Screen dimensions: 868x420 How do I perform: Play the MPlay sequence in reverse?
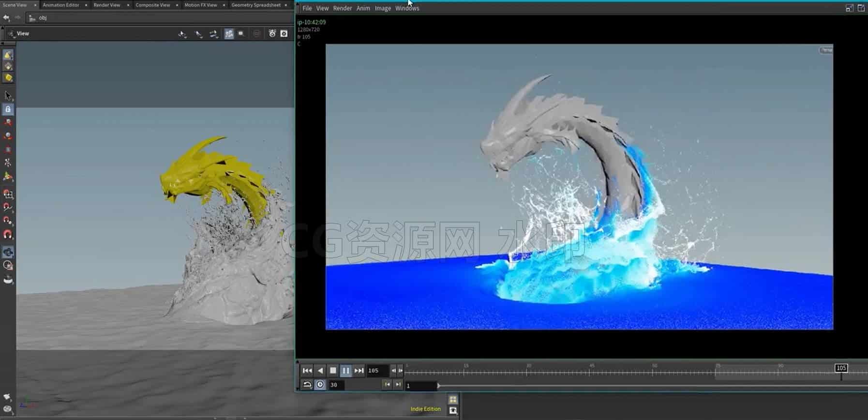[x=320, y=371]
